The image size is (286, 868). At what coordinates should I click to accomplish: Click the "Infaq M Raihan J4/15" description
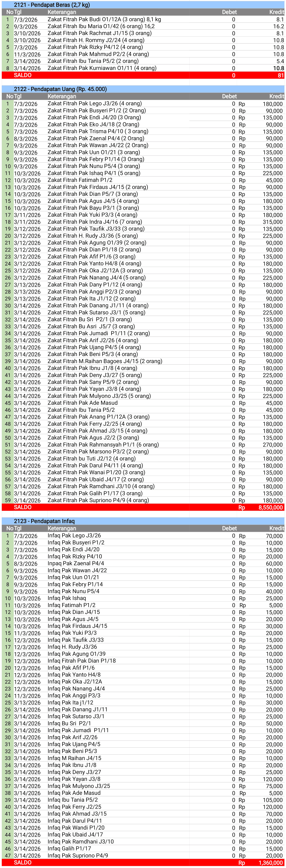(x=74, y=758)
